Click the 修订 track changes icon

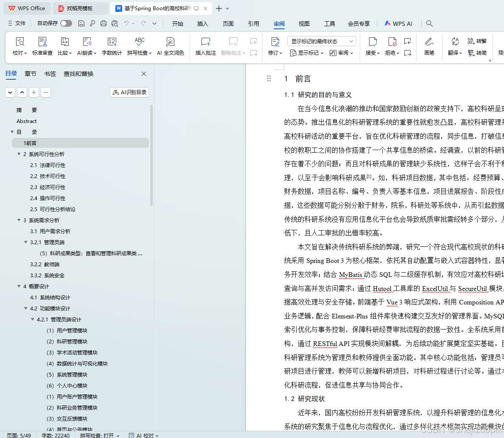[275, 42]
